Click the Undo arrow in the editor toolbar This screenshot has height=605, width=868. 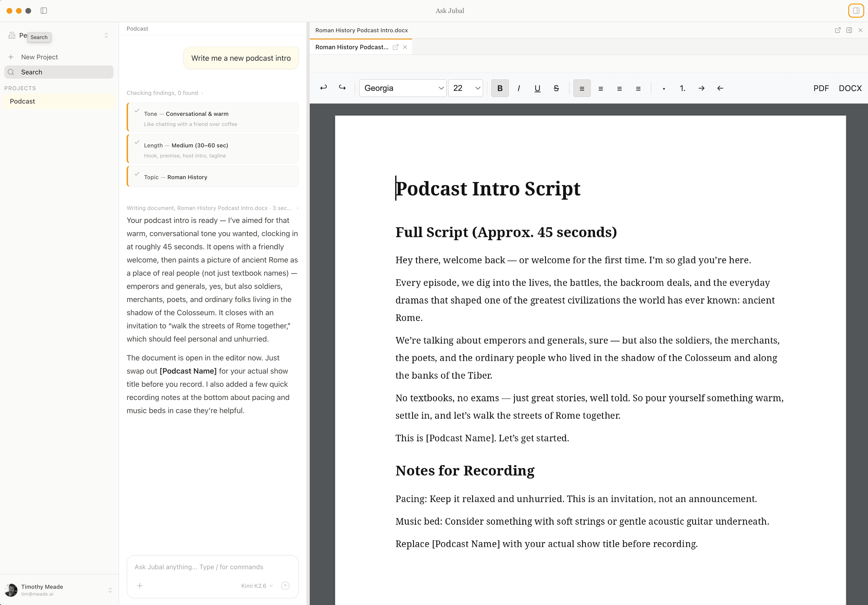[324, 88]
